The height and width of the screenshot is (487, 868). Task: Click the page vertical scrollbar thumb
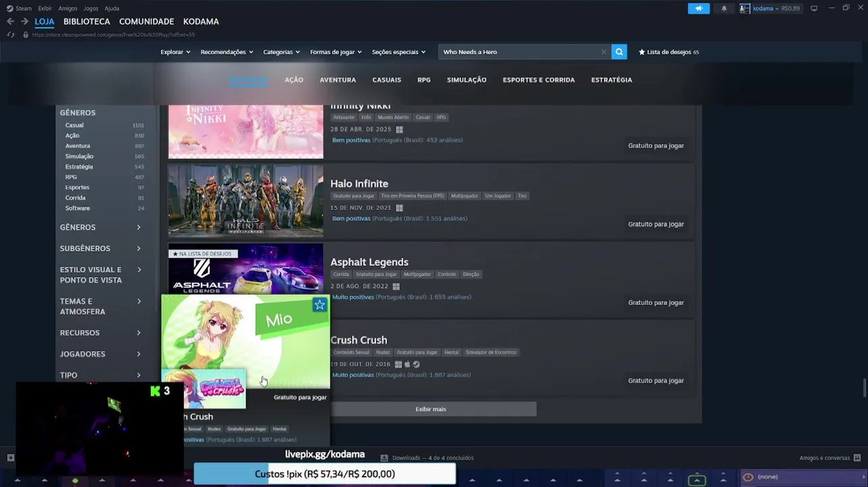click(864, 389)
